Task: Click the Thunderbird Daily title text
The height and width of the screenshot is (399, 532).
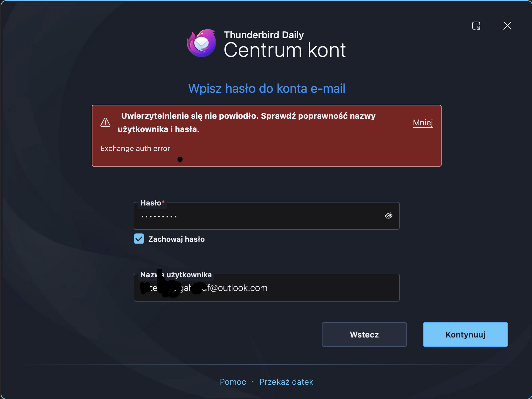Action: 264,35
